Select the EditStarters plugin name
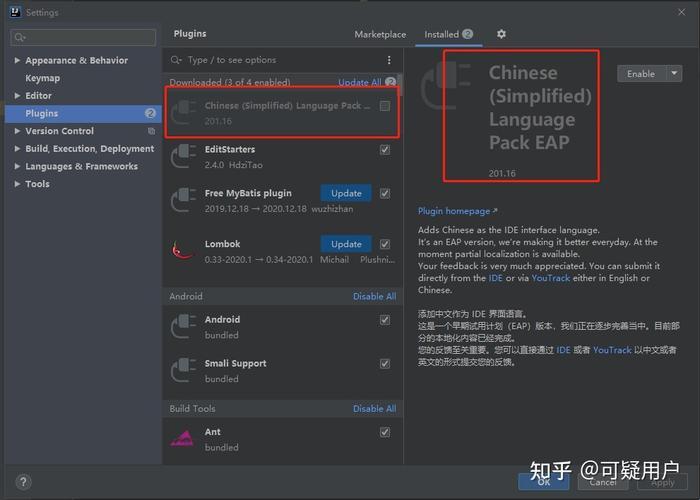 pyautogui.click(x=230, y=149)
